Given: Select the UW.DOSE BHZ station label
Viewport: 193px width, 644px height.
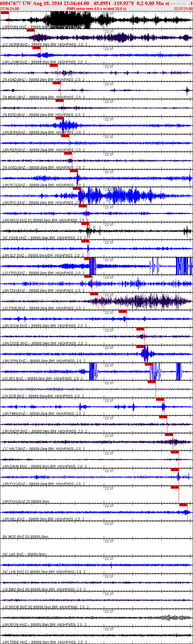Looking at the screenshot, I should (44, 343).
